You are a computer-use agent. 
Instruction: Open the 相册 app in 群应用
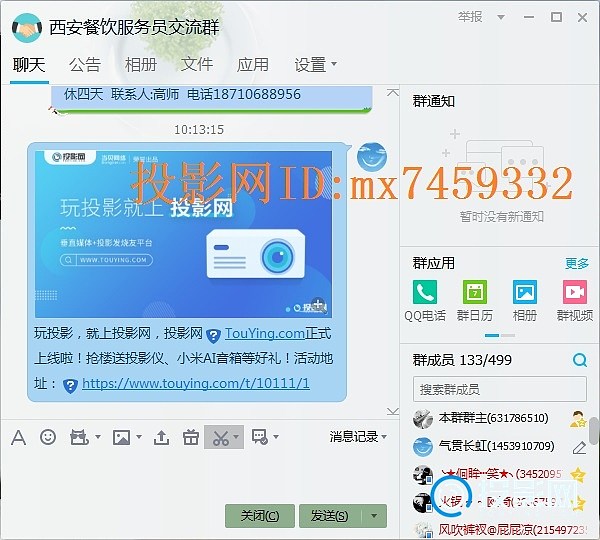pos(525,301)
